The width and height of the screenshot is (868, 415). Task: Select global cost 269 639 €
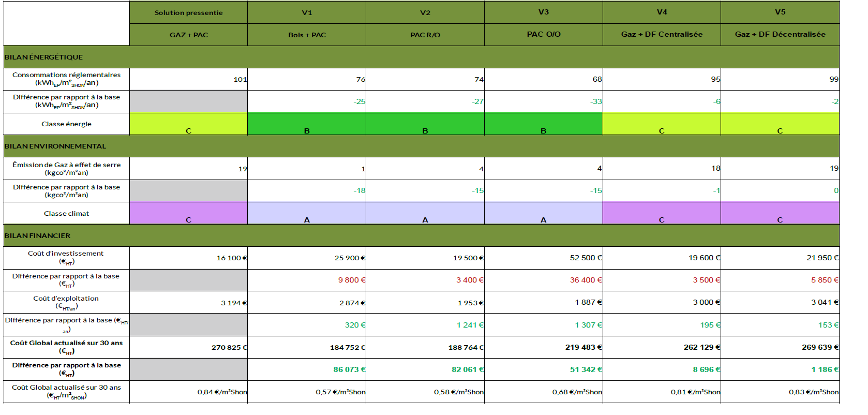780,347
